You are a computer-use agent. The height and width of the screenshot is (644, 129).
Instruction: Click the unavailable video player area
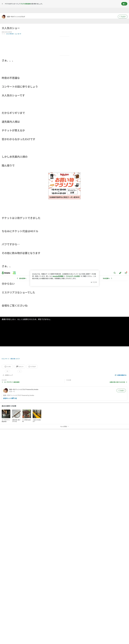(x=64, y=332)
